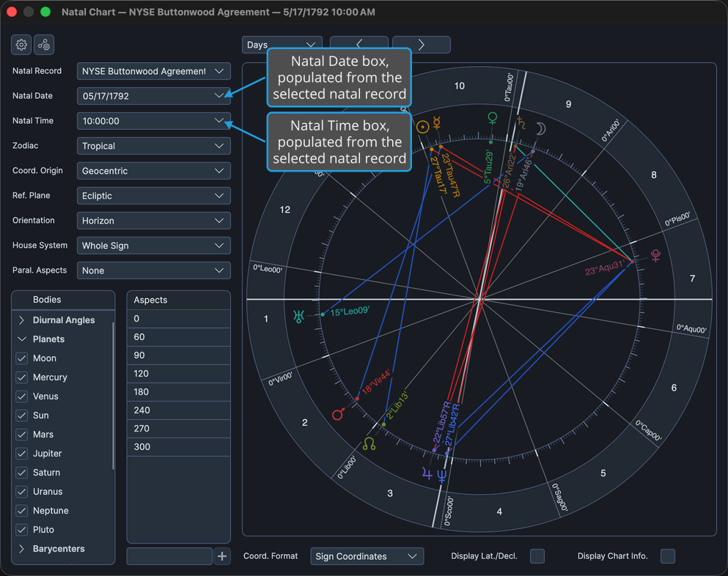Open the gear settings icon
Screen dimensions: 728x576
pyautogui.click(x=21, y=45)
